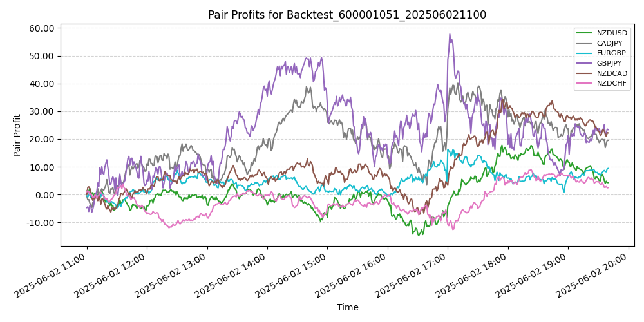Viewport: 644px width, 322px height.
Task: Click the chart title Pair Profits for Backtest
Action: click(x=347, y=15)
